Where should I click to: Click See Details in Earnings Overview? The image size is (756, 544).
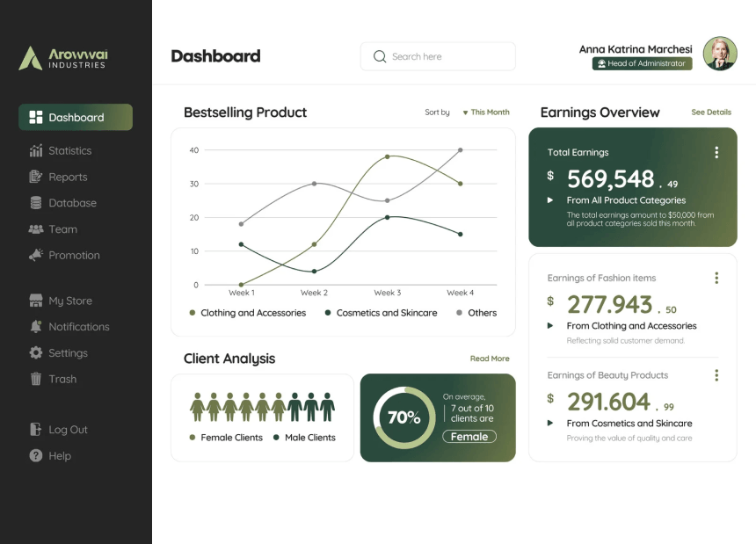710,112
